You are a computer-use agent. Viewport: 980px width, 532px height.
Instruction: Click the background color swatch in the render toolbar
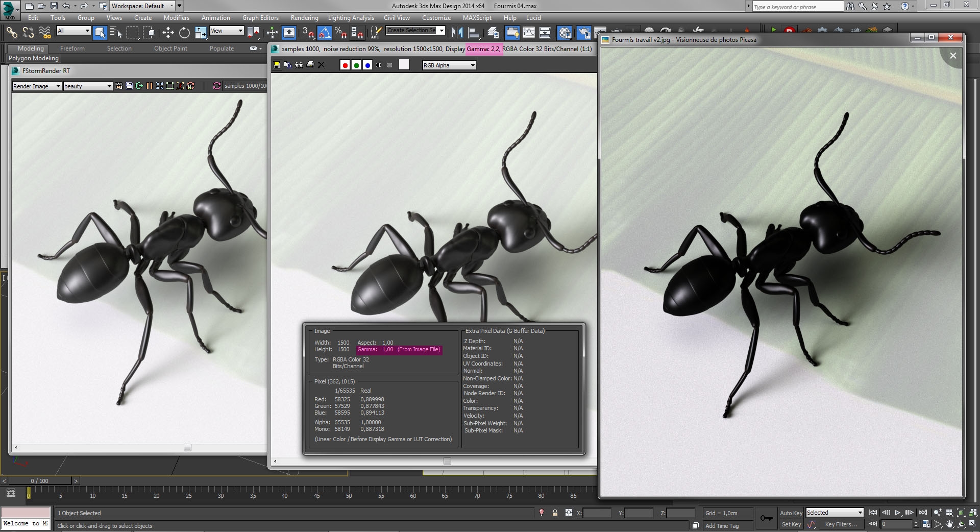point(404,65)
